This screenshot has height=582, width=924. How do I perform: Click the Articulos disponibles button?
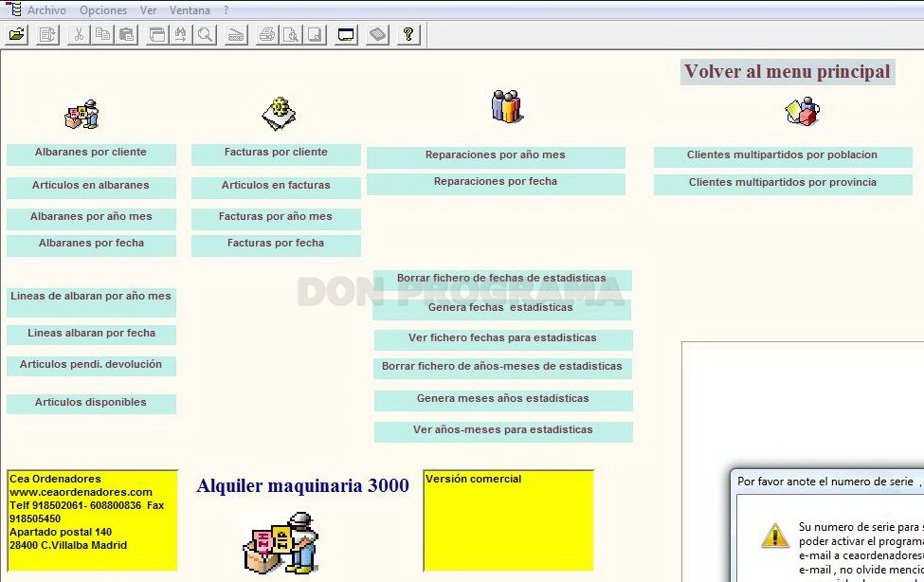point(91,404)
